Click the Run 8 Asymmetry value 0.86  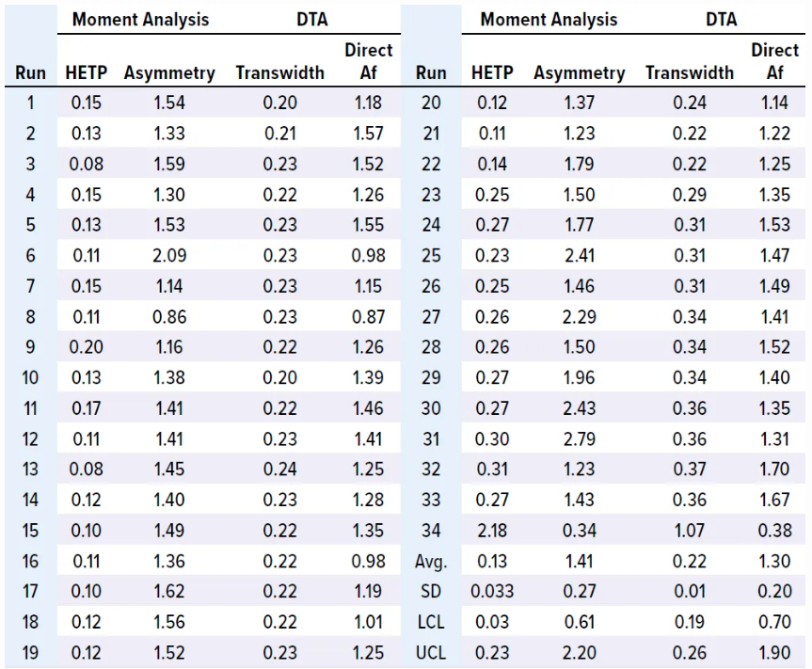click(169, 317)
